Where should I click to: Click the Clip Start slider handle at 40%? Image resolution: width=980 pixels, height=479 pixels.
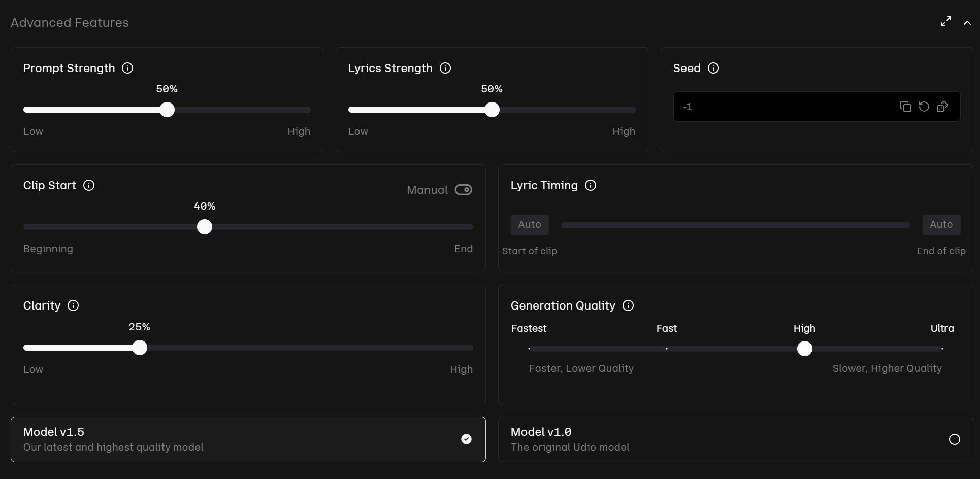point(205,227)
